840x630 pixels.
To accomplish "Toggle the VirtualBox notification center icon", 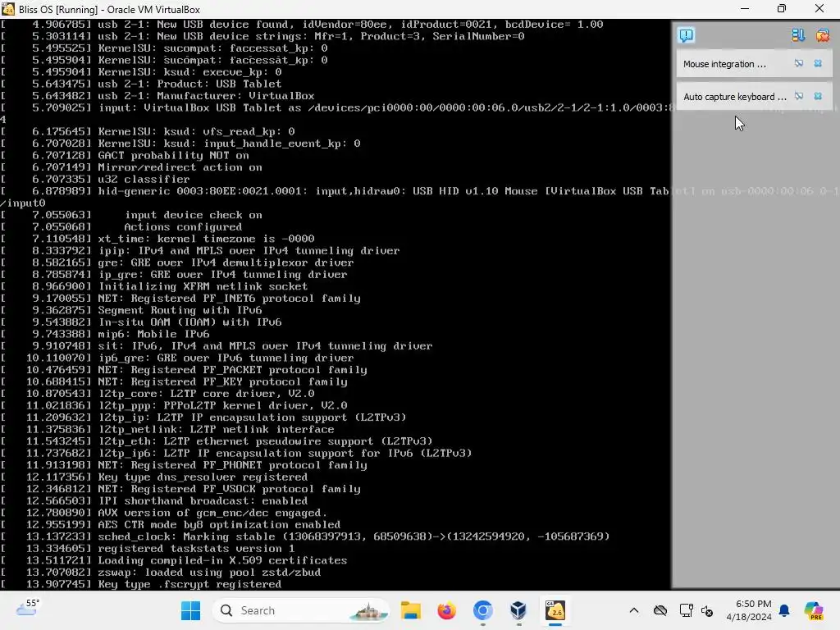I will point(687,35).
